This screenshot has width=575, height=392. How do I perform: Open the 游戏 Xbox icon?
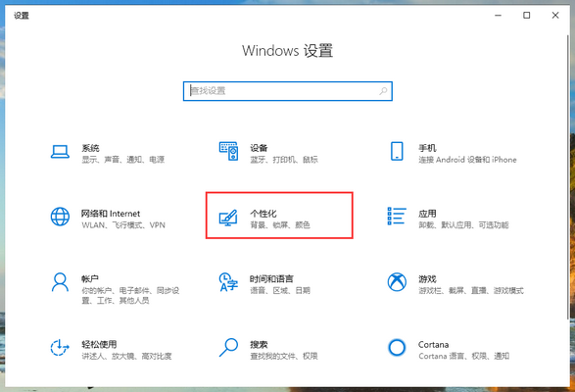click(x=397, y=282)
